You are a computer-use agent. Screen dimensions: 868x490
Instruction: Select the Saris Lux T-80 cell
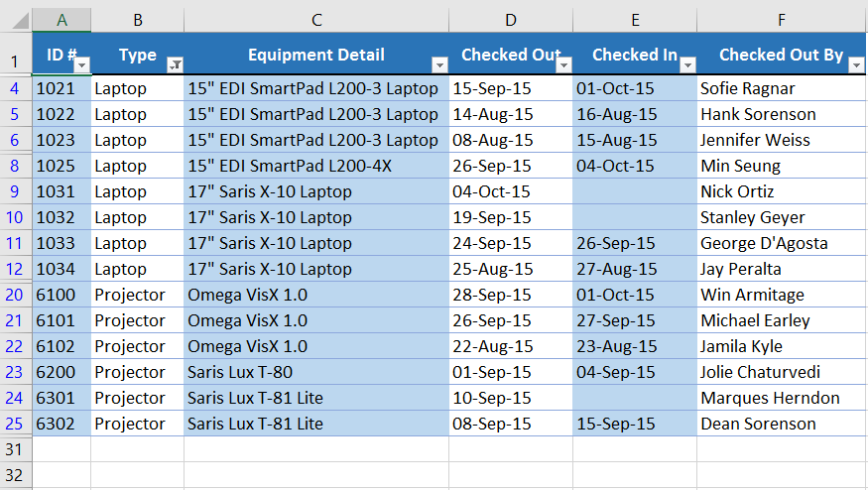(316, 372)
